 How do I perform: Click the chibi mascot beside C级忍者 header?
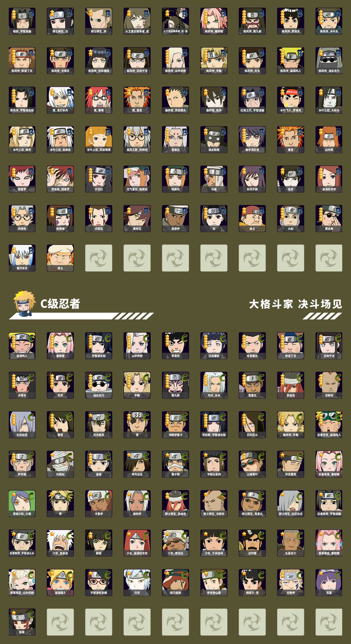pyautogui.click(x=24, y=304)
